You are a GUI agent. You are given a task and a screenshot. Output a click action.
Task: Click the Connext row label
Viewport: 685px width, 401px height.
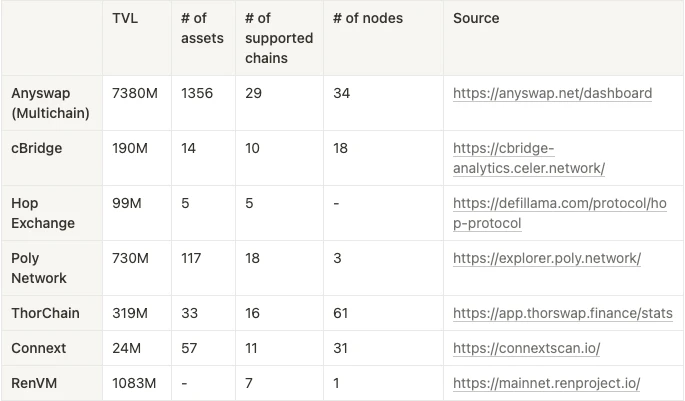click(38, 348)
